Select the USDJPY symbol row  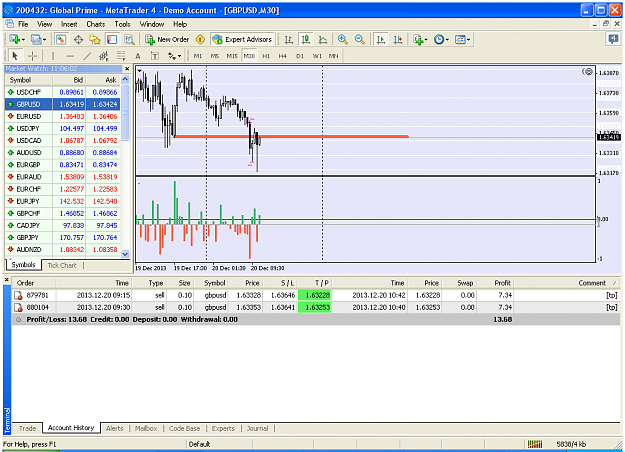(63, 128)
